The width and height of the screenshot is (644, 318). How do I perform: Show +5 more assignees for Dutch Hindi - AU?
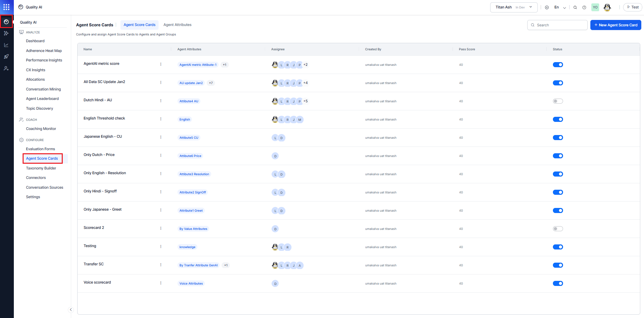tap(306, 101)
